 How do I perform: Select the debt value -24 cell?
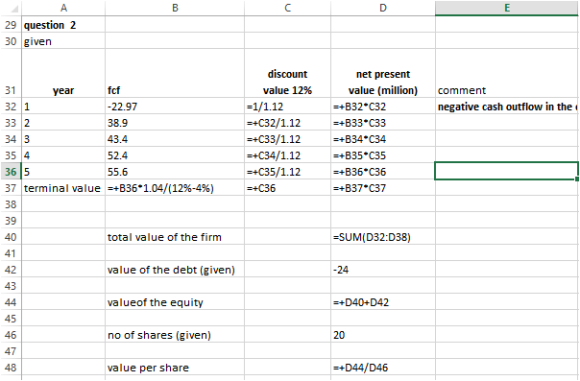(383, 270)
